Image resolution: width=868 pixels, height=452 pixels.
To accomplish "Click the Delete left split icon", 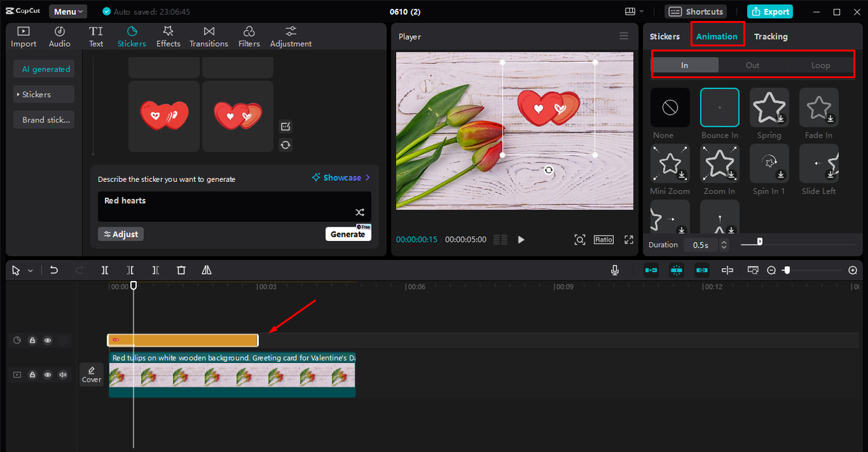I will [x=130, y=270].
